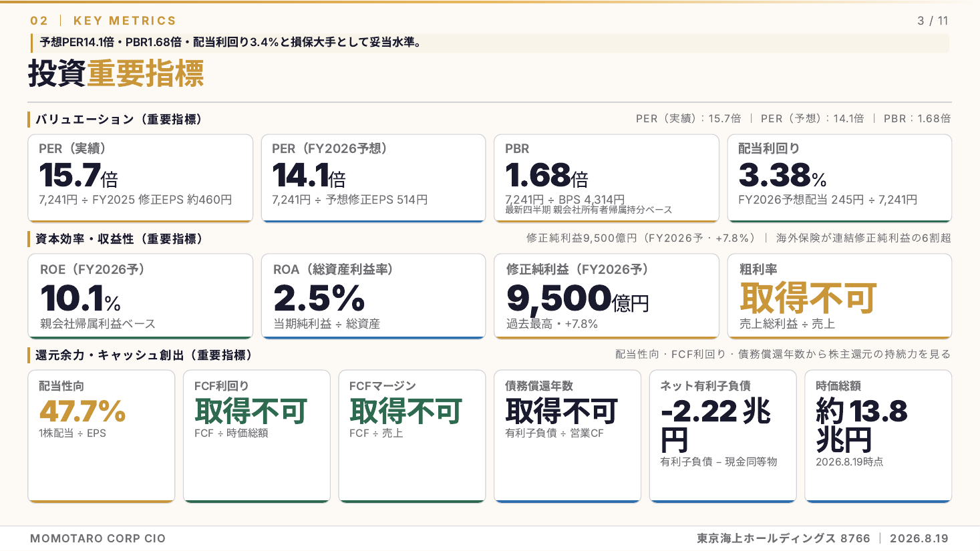Select the 14.1倍 value in PER（FY2026予想） card
Image resolution: width=980 pixels, height=551 pixels.
309,176
